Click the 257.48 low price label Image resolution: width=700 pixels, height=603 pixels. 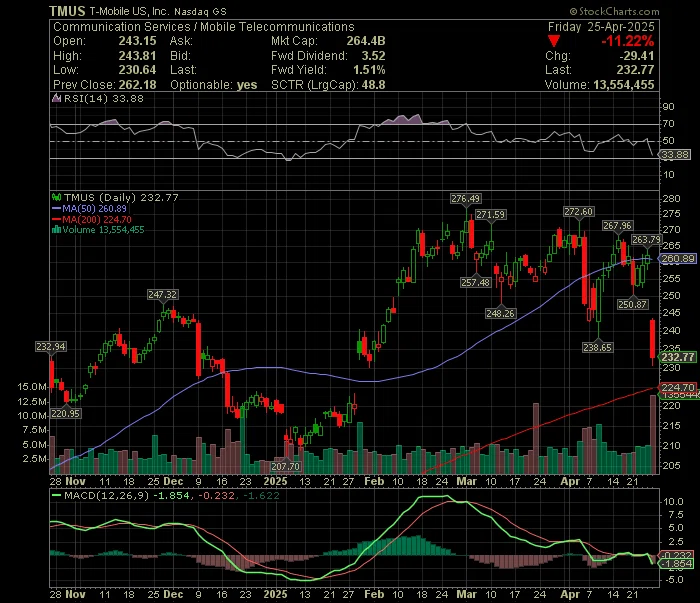pyautogui.click(x=476, y=282)
